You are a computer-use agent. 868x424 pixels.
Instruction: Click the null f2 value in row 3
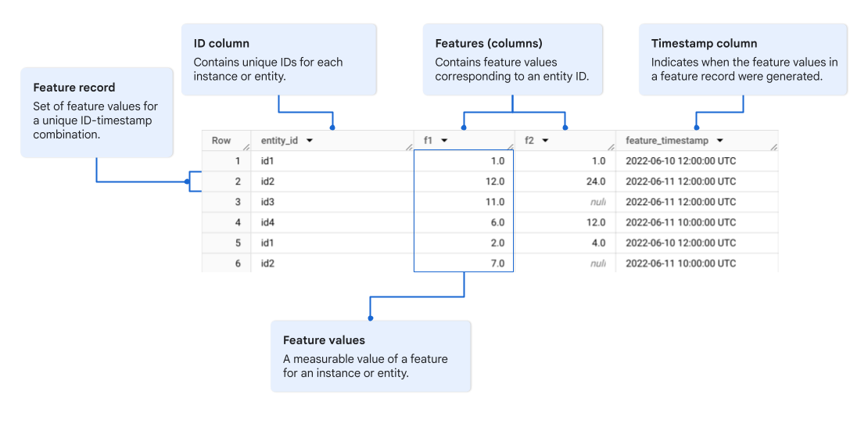598,202
